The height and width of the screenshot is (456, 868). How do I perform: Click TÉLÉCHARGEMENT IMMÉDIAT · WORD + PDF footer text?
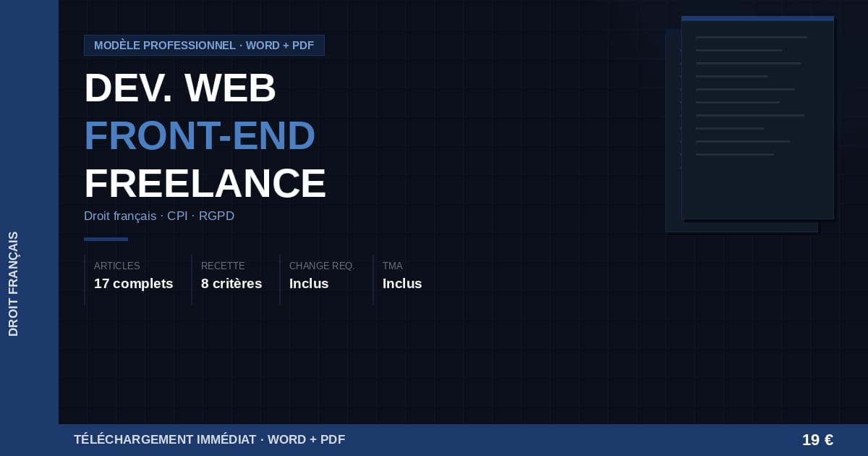210,439
